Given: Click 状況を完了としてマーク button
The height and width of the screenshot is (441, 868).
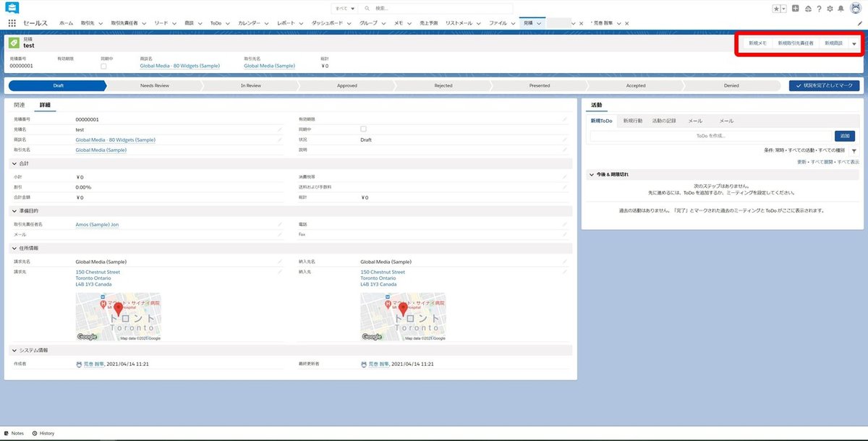Looking at the screenshot, I should [825, 85].
